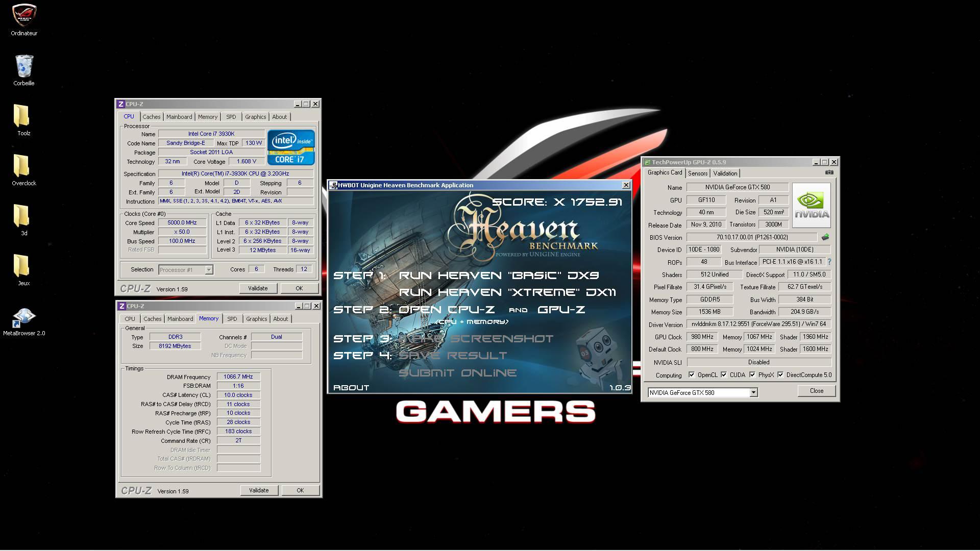Switch to Mainboard tab in upper CPU-Z
980x551 pixels.
click(x=179, y=117)
